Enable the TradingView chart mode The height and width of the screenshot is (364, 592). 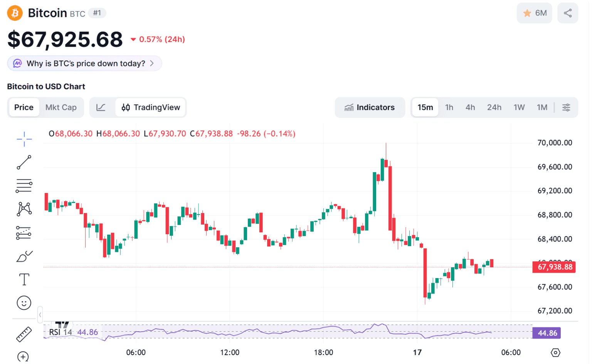pos(151,107)
